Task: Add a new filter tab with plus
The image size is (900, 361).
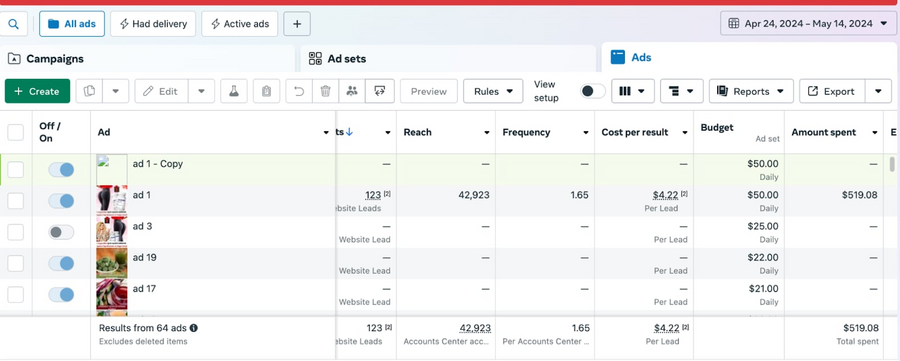Action: point(297,24)
